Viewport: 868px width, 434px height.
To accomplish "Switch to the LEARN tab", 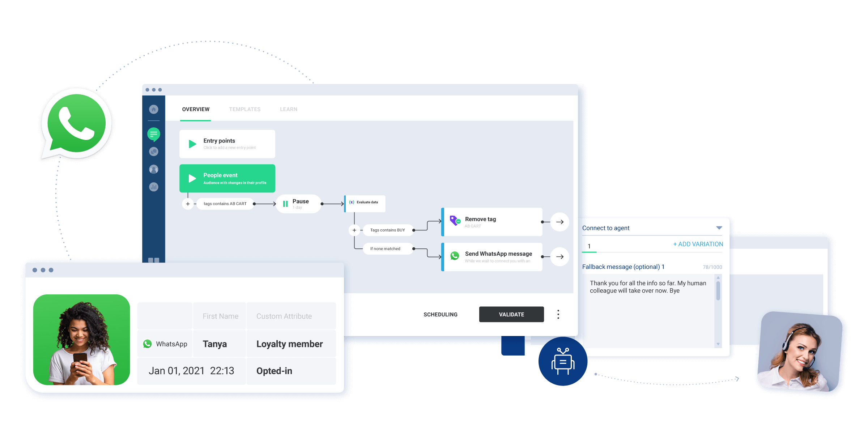I will pos(289,109).
